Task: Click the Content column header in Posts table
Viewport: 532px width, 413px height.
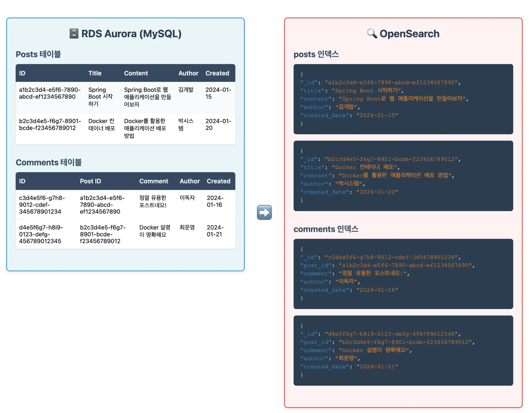Action: [x=136, y=73]
